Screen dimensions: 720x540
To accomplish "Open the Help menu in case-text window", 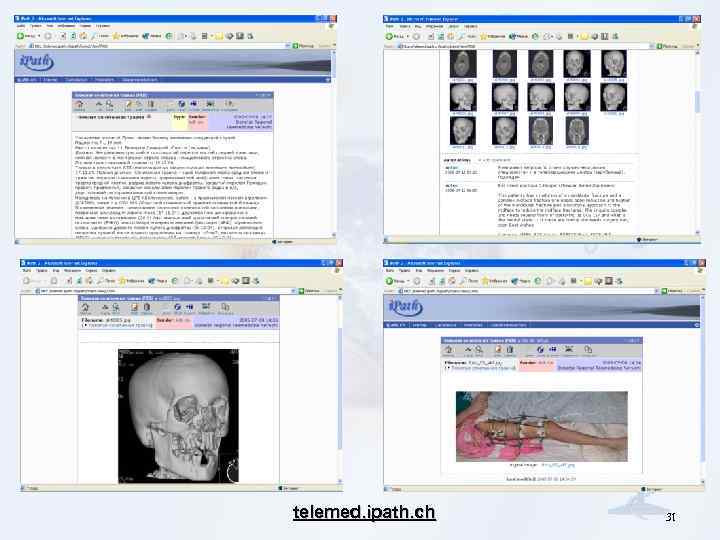I will (102, 26).
